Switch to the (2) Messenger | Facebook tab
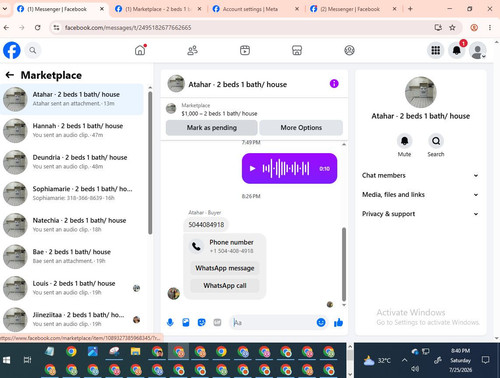 353,9
